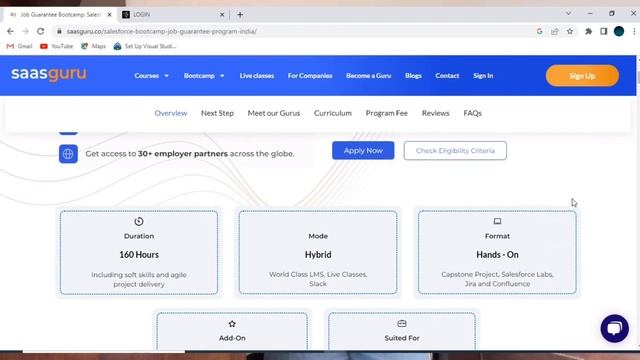The width and height of the screenshot is (640, 360).
Task: Click the Add-On star icon
Action: tap(232, 324)
